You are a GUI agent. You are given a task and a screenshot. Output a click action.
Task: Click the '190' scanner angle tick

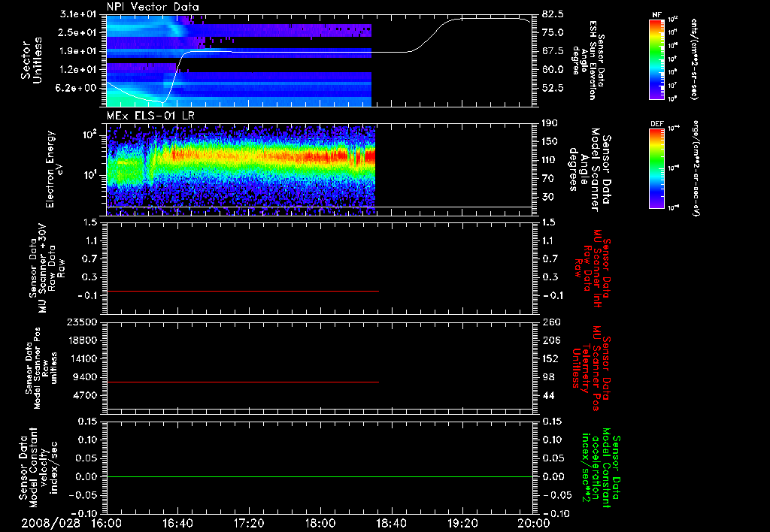550,123
